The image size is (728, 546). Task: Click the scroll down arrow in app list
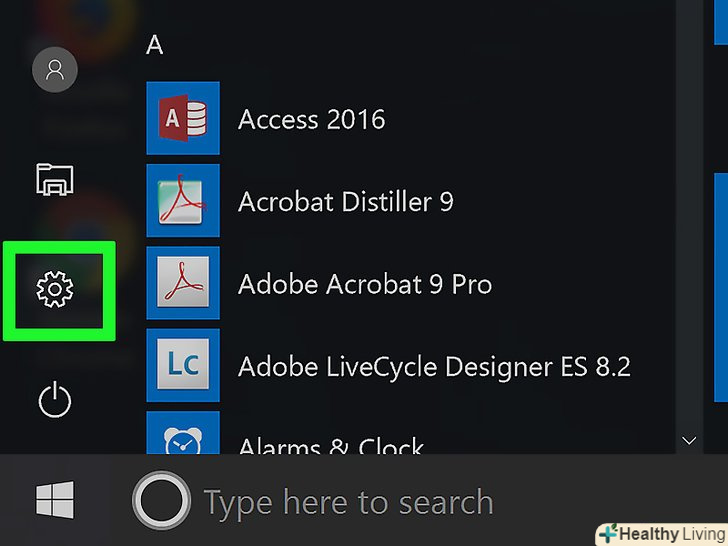pos(689,440)
